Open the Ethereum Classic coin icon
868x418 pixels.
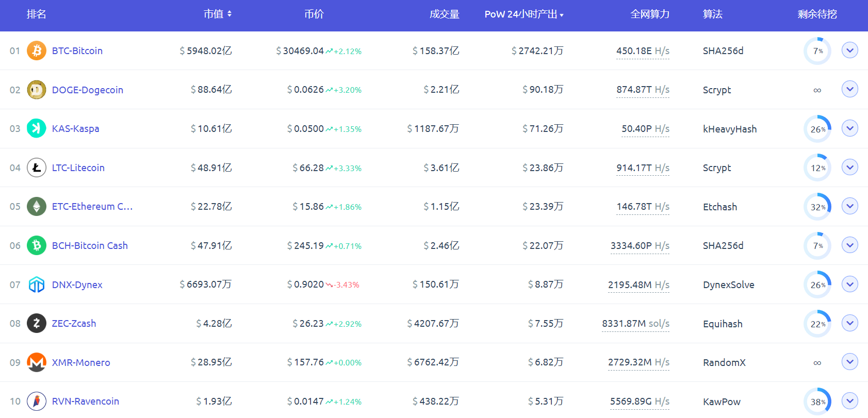[x=37, y=207]
